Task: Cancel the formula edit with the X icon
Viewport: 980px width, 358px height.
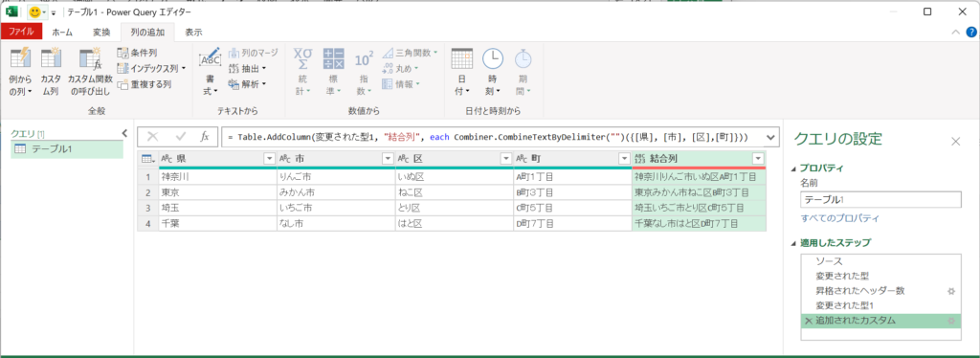Action: pos(152,136)
